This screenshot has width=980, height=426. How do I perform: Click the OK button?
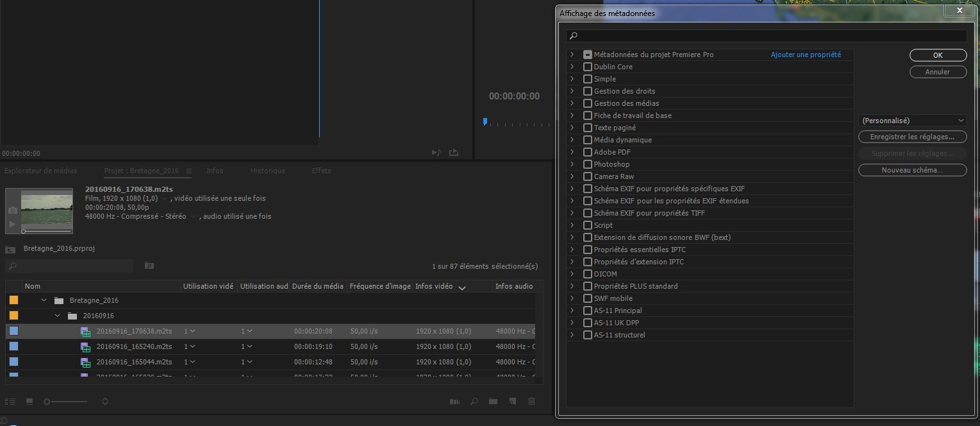(x=938, y=55)
